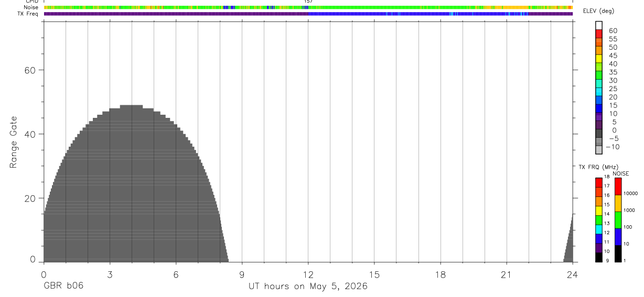This screenshot has width=644, height=297.
Task: Pick green swatch in TX FRQ color bar
Action: pos(598,220)
